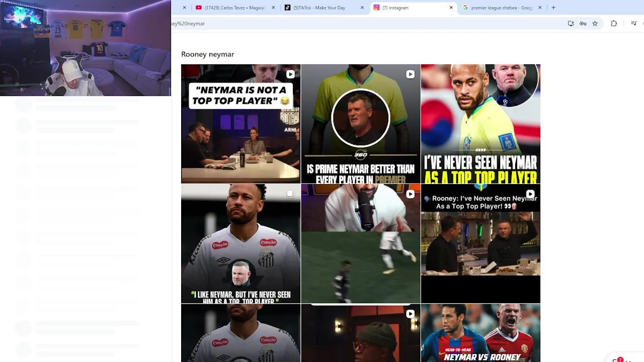Close the Instagram tab
644x362 pixels.
pyautogui.click(x=451, y=8)
